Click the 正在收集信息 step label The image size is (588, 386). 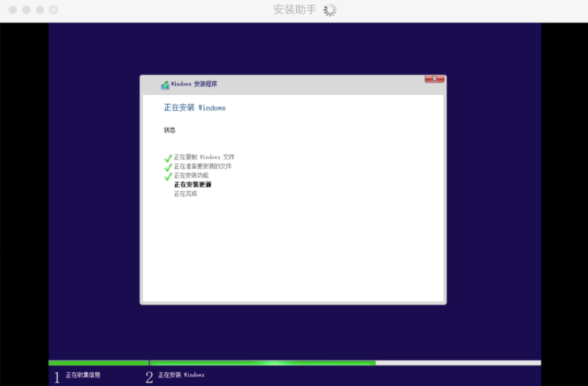(83, 375)
